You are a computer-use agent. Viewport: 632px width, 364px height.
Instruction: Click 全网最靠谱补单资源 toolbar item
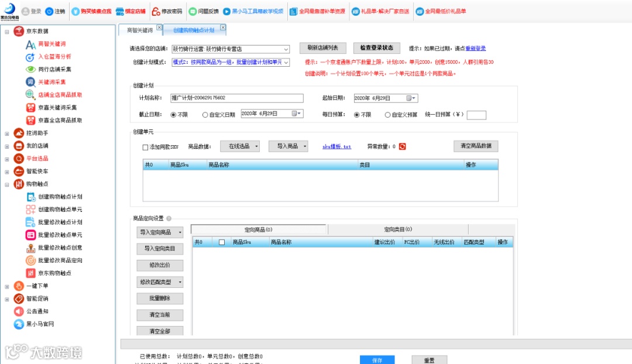point(318,11)
